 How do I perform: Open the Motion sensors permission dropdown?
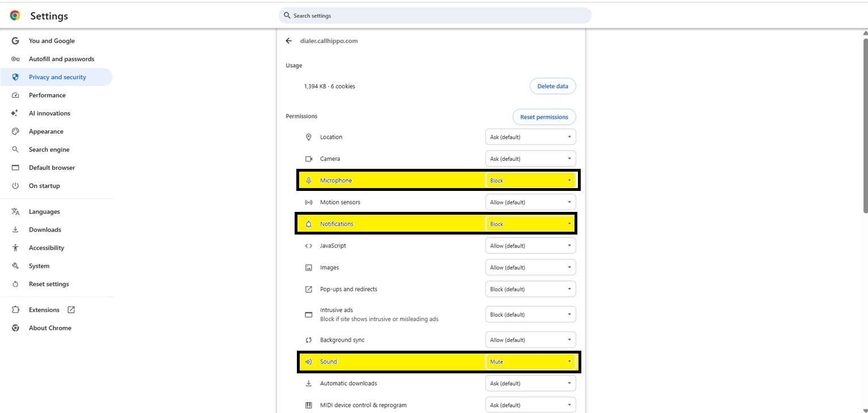(x=530, y=202)
